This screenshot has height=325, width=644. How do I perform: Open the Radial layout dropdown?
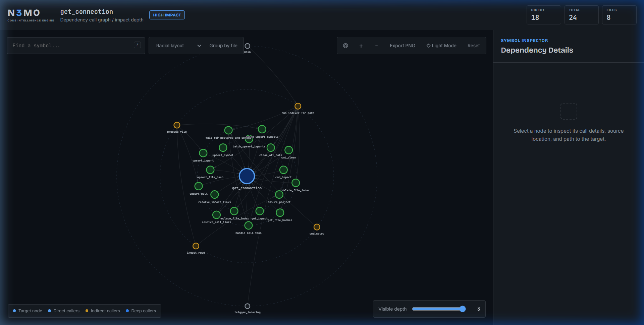pos(178,46)
